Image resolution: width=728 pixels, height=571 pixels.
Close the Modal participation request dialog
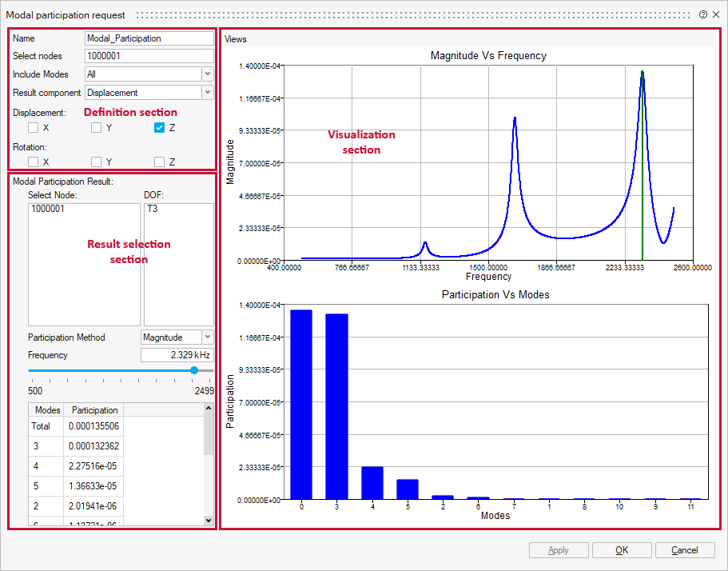716,14
